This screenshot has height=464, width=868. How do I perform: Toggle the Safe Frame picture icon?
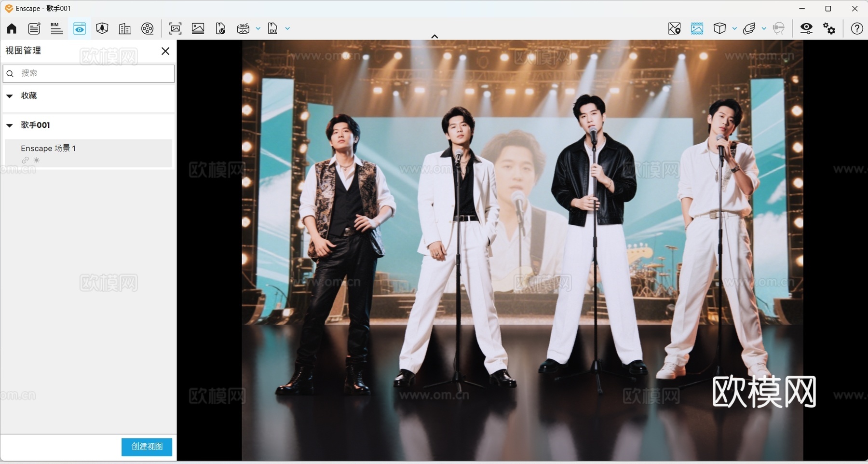(697, 28)
